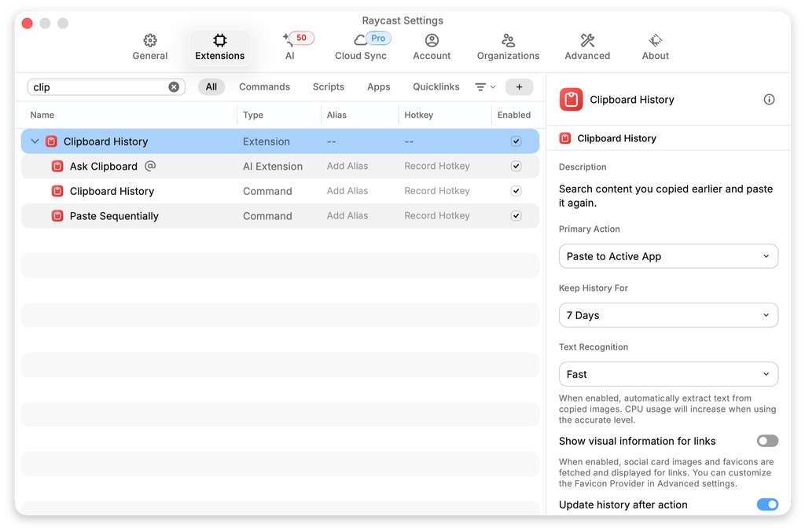Click the Clipboard History extension row icon
The image size is (805, 532).
point(51,141)
